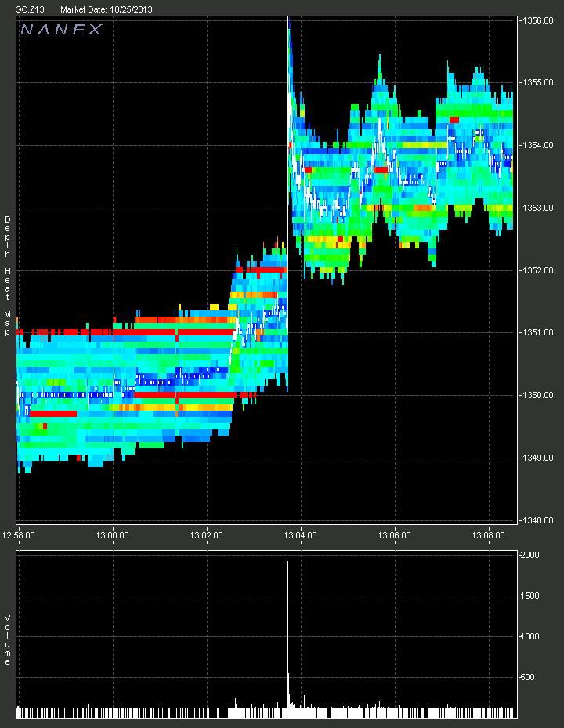Click the 1350.00 price axis label
The height and width of the screenshot is (728, 564).
pos(537,395)
